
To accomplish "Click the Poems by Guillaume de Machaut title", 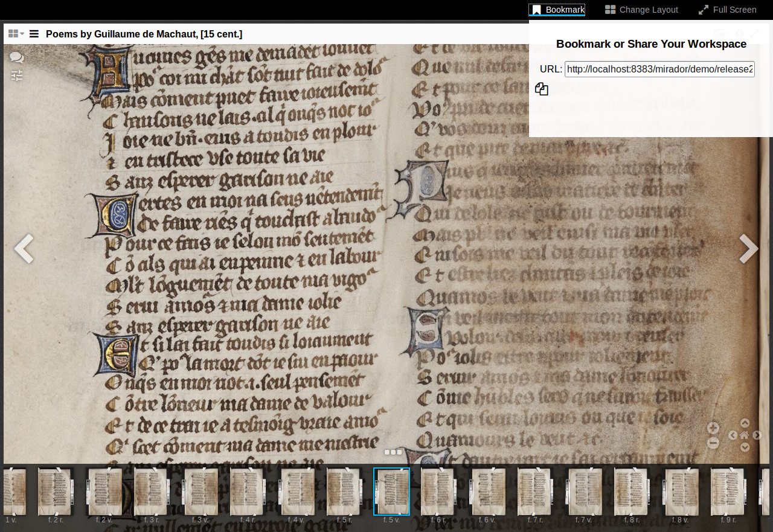I will (144, 34).
